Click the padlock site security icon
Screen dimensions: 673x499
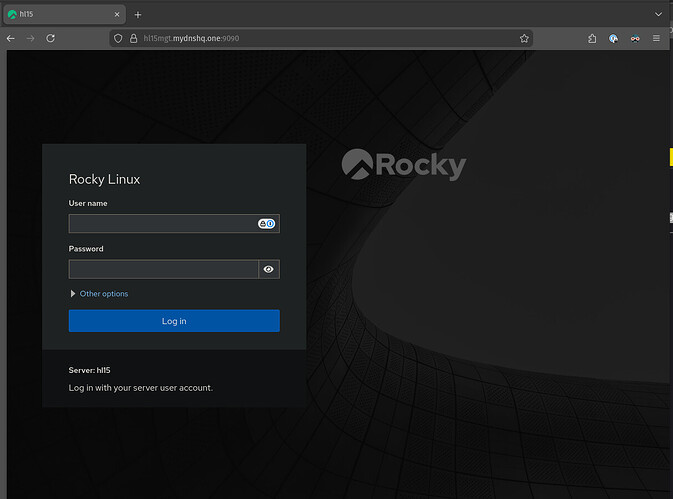[133, 38]
